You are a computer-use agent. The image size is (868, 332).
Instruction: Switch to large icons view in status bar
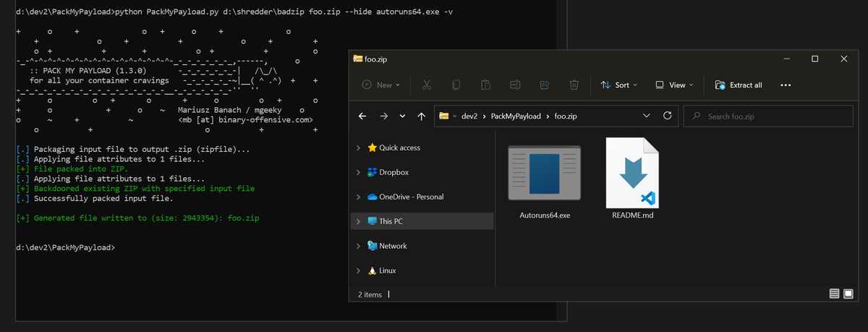click(x=848, y=294)
